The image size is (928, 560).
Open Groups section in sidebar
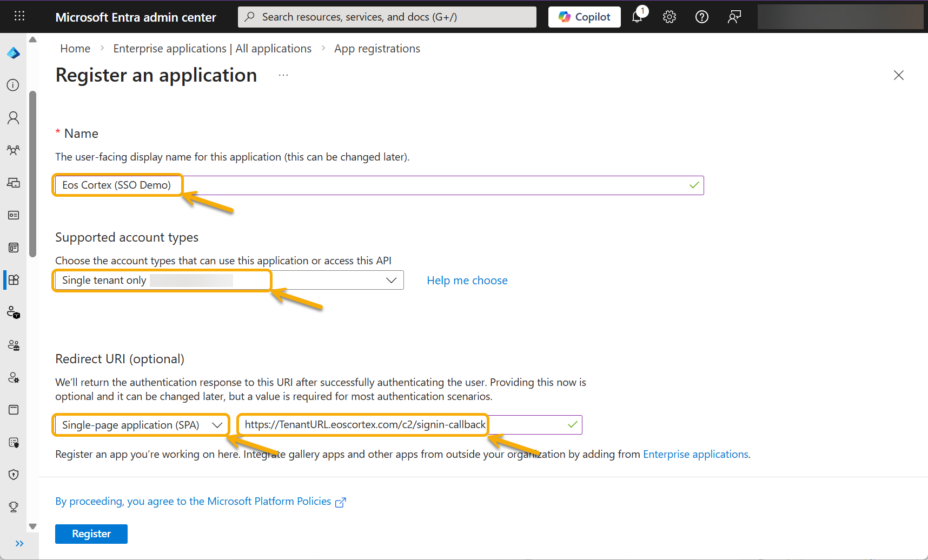(x=13, y=150)
